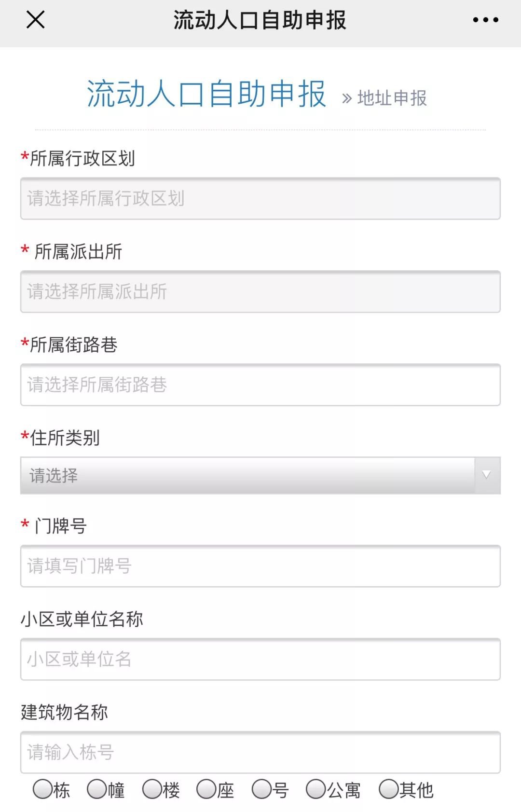Close the page with the X icon
The width and height of the screenshot is (521, 812).
point(35,20)
